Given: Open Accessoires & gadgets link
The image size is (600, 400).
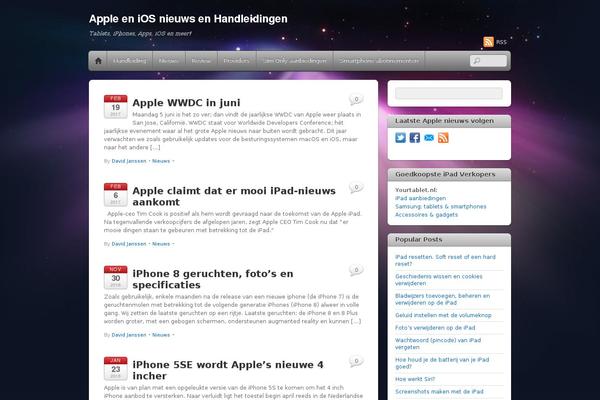Looking at the screenshot, I should coord(427,215).
